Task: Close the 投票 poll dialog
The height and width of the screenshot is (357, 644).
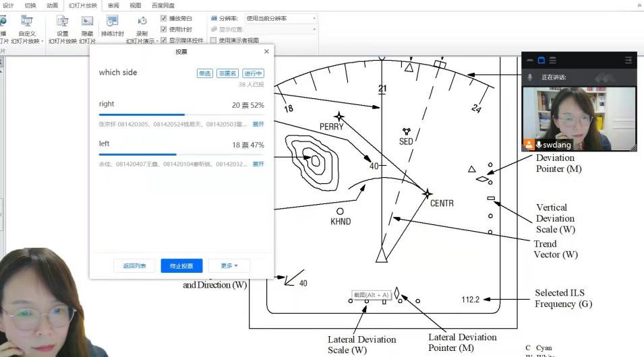Action: coord(266,51)
